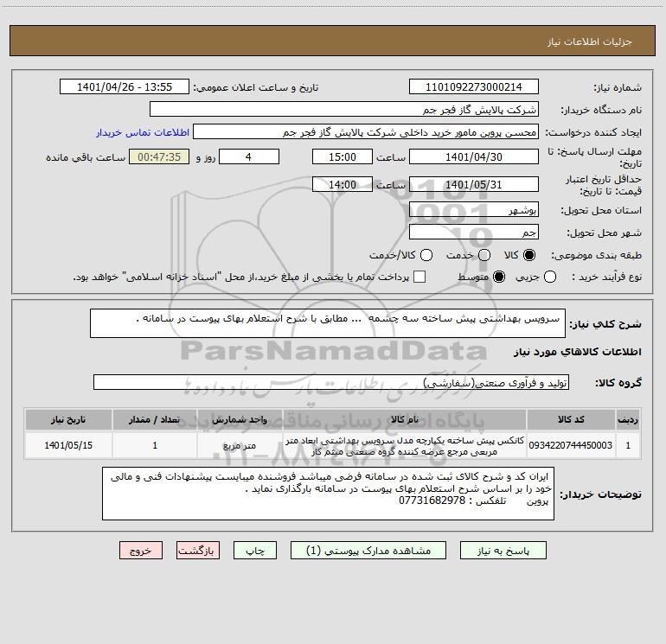The height and width of the screenshot is (644, 666).
Task: Select the کالا/خدمت radio button
Action: (x=426, y=255)
